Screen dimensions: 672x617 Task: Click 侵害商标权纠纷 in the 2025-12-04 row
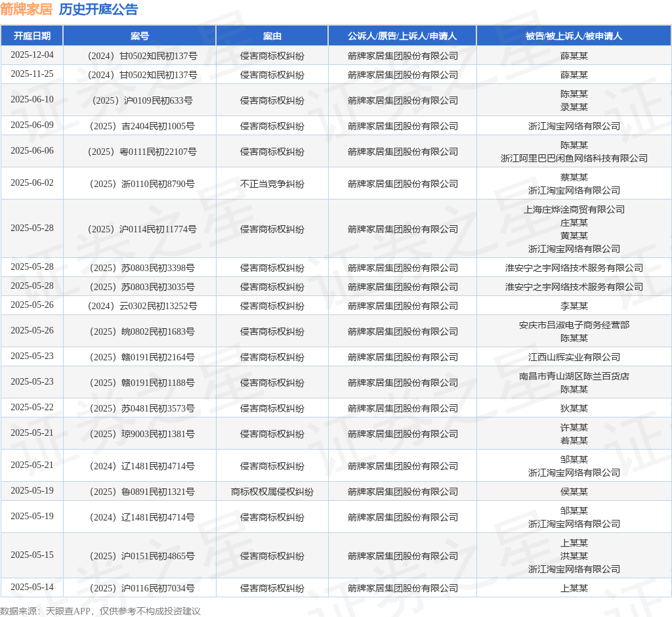click(272, 56)
